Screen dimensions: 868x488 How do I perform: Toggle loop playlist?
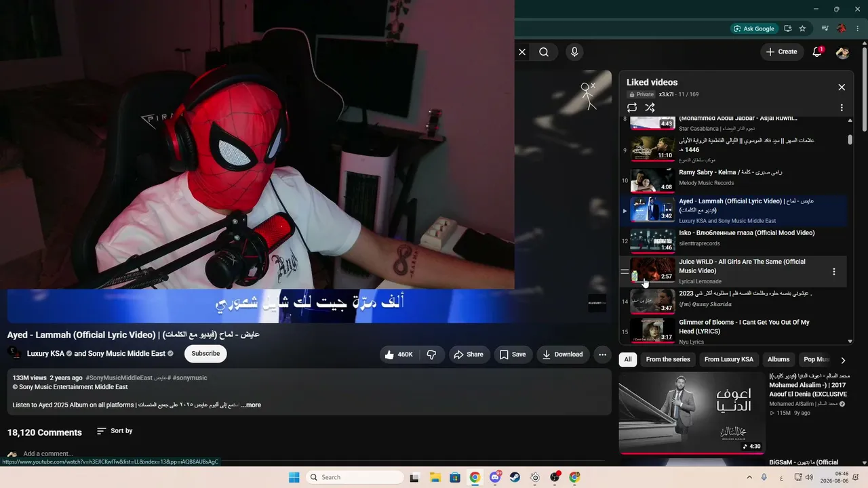tap(632, 108)
